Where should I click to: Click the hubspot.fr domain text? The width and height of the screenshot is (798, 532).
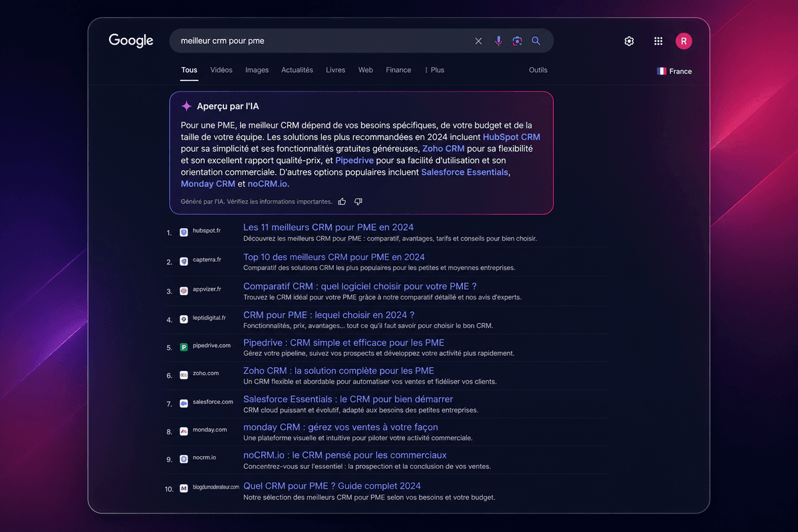(207, 231)
